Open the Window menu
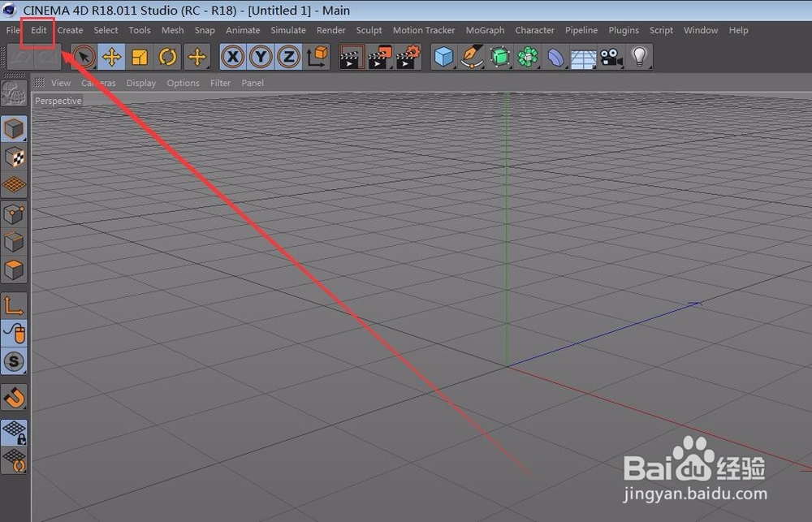Screen dimensions: 812x522 coord(701,30)
